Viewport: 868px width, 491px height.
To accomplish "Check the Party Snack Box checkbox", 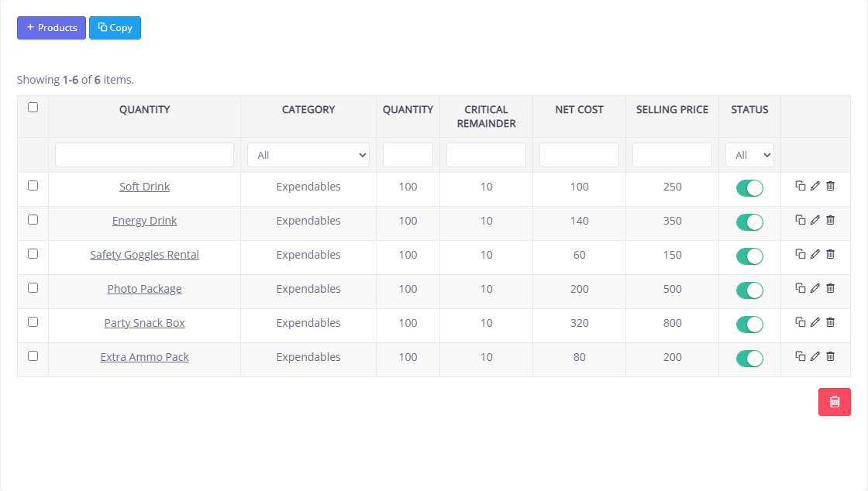I will click(x=33, y=322).
